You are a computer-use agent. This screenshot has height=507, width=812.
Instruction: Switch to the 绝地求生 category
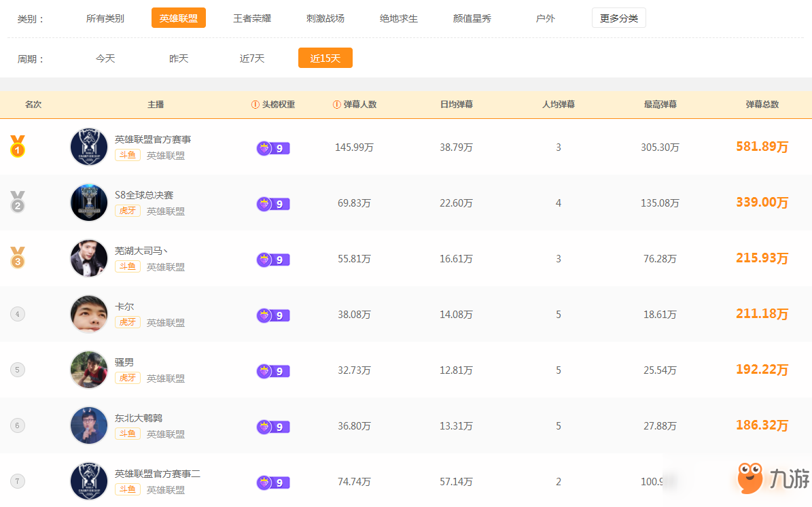399,18
